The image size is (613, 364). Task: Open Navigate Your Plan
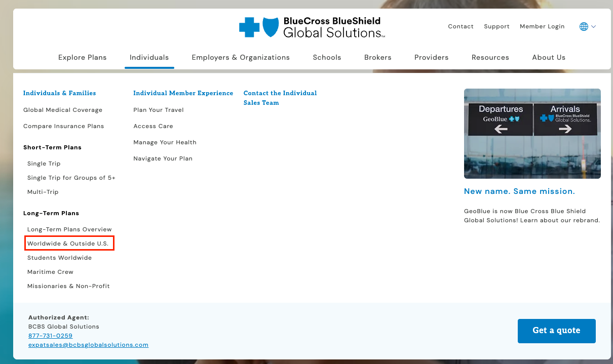pyautogui.click(x=163, y=158)
